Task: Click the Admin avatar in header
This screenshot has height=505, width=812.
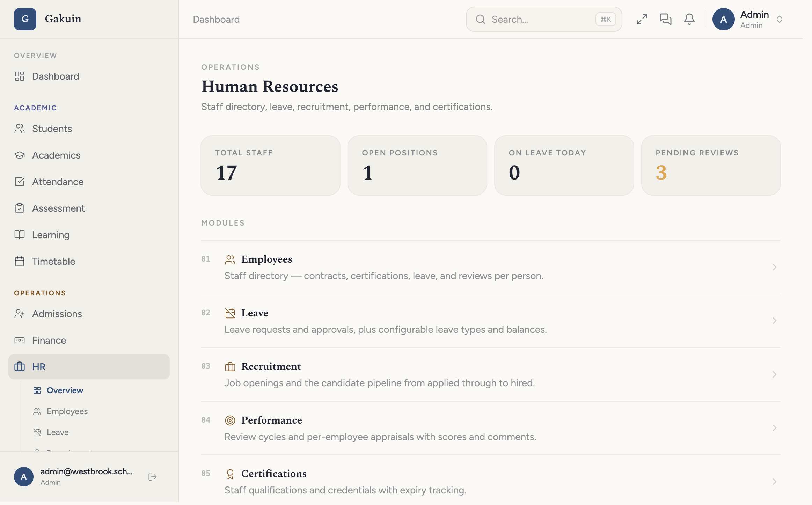Action: (724, 19)
